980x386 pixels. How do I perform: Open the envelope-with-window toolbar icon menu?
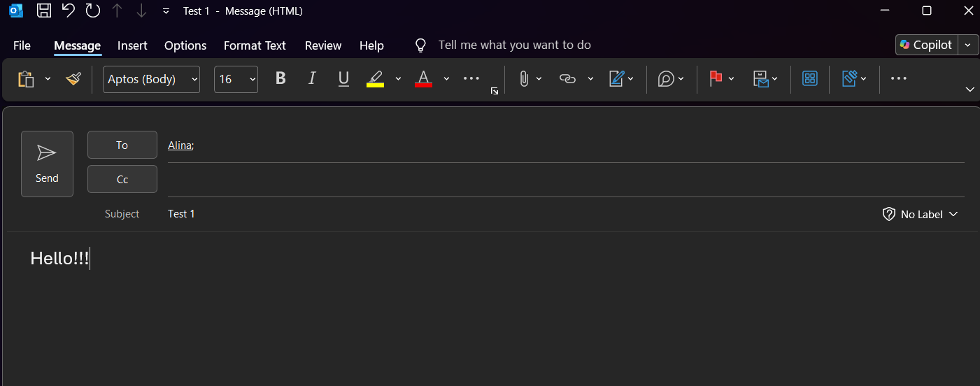pos(765,79)
